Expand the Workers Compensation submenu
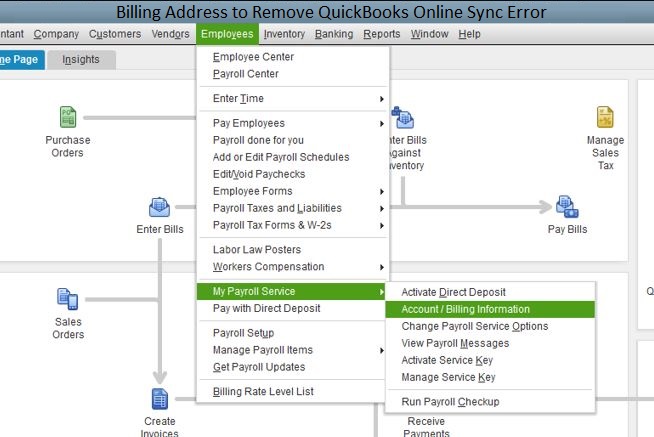 (x=293, y=267)
